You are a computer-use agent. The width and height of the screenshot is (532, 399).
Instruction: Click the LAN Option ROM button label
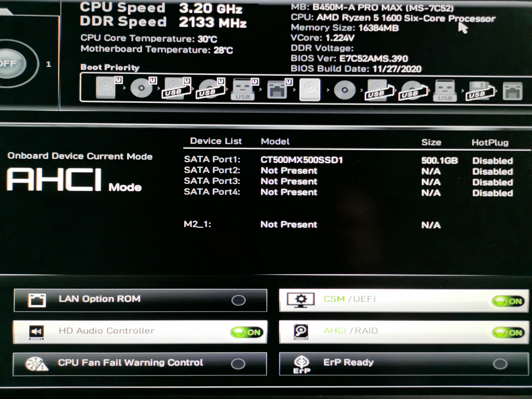tap(99, 299)
